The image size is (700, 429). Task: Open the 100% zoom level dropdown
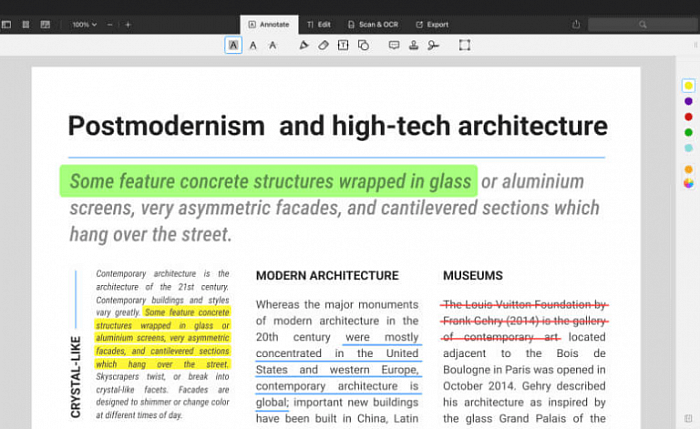coord(84,25)
